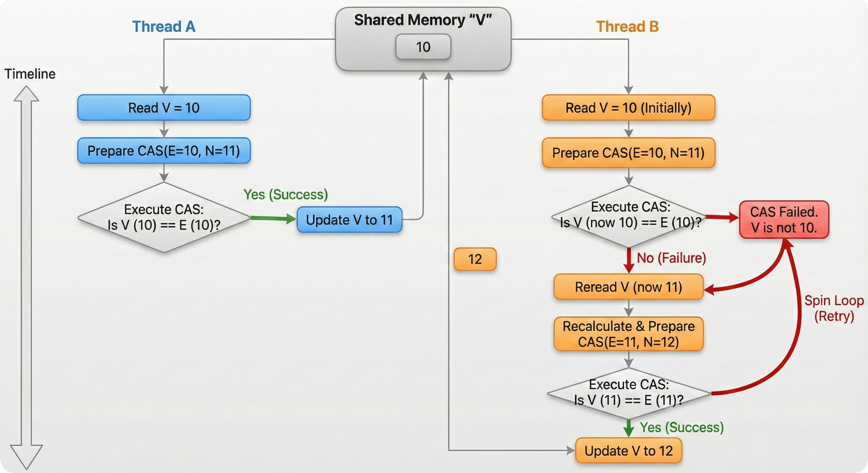Viewport: 868px width, 473px height.
Task: Select the 'Reread V (now 11)' box
Action: pyautogui.click(x=628, y=287)
